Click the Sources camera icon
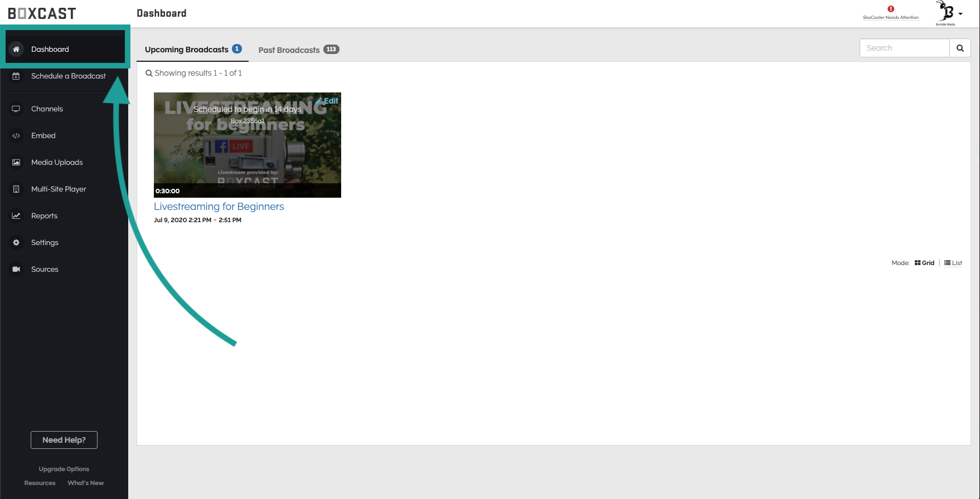This screenshot has height=499, width=980. pos(16,269)
